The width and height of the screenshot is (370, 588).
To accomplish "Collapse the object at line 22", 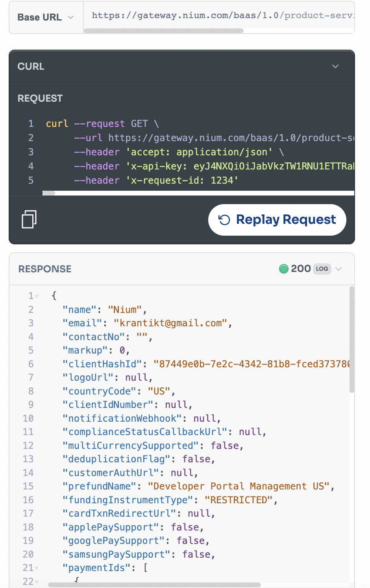I will 37,582.
